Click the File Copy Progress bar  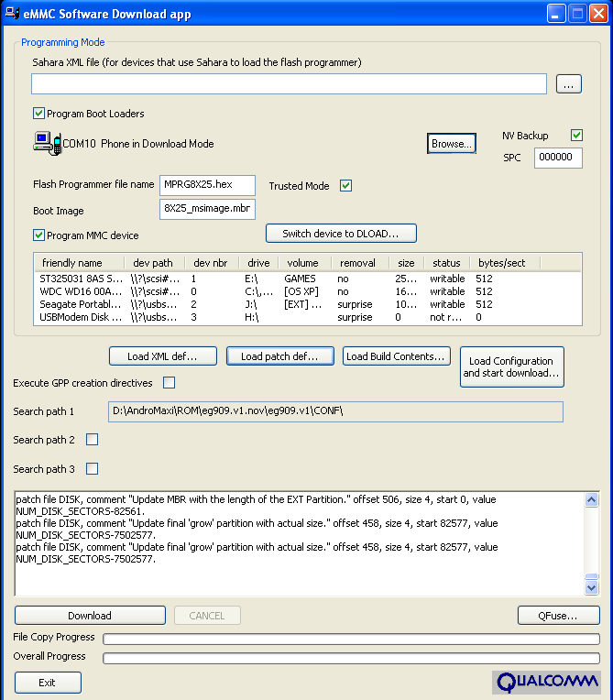351,639
